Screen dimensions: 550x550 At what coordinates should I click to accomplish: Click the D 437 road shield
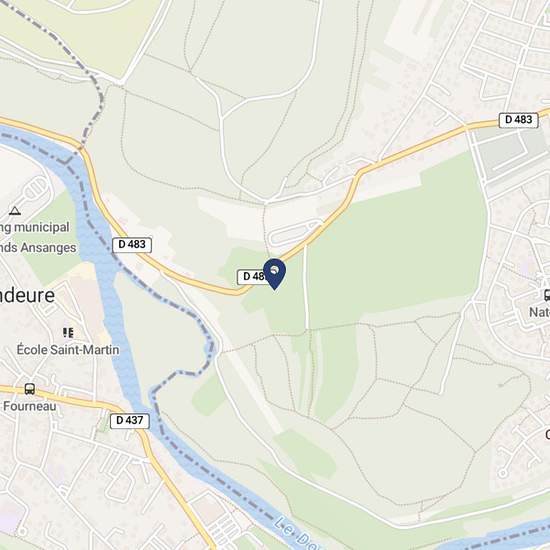(x=130, y=421)
